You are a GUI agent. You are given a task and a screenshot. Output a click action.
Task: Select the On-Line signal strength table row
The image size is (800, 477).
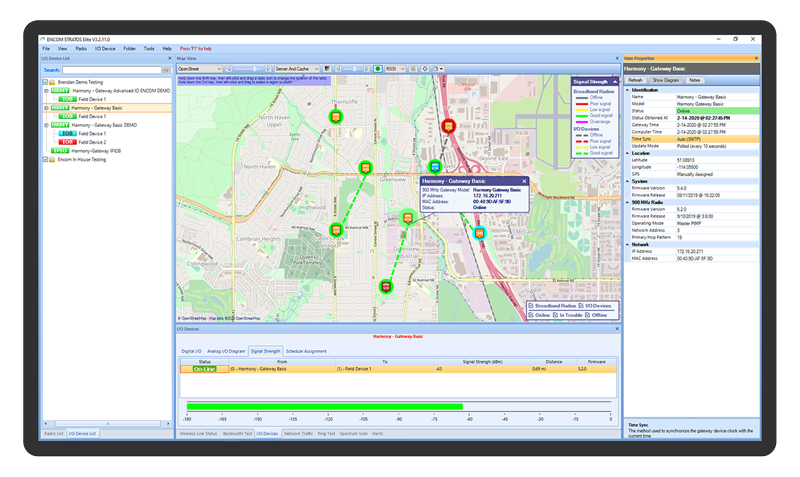click(x=398, y=369)
